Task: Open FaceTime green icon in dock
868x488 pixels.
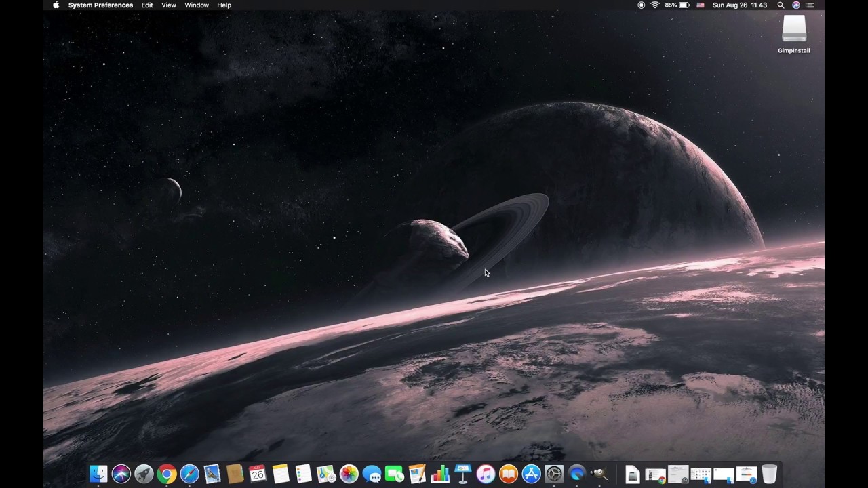Action: tap(395, 474)
